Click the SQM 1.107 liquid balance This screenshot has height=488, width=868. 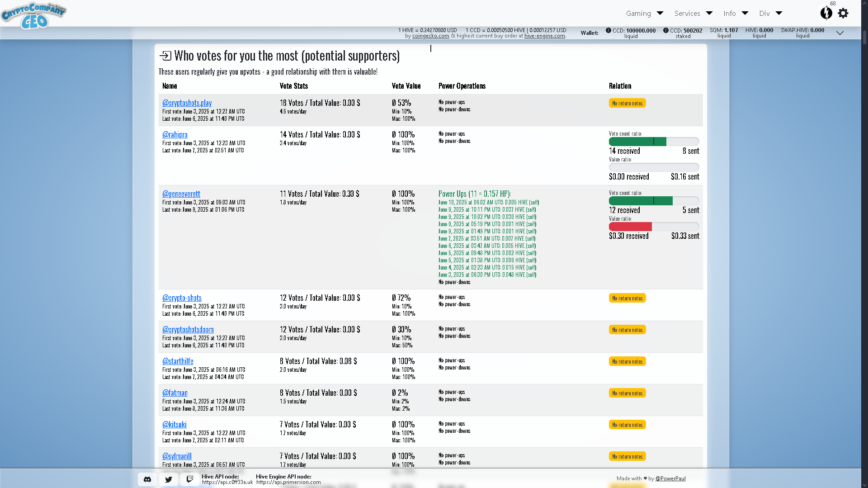pyautogui.click(x=724, y=33)
